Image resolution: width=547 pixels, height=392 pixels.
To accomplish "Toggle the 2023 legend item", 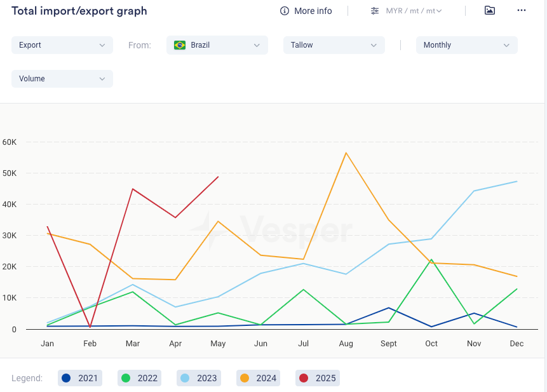I will [198, 378].
